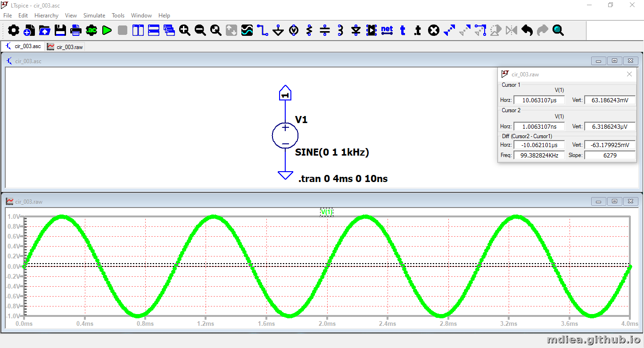Click the V1 component name label

click(x=301, y=120)
